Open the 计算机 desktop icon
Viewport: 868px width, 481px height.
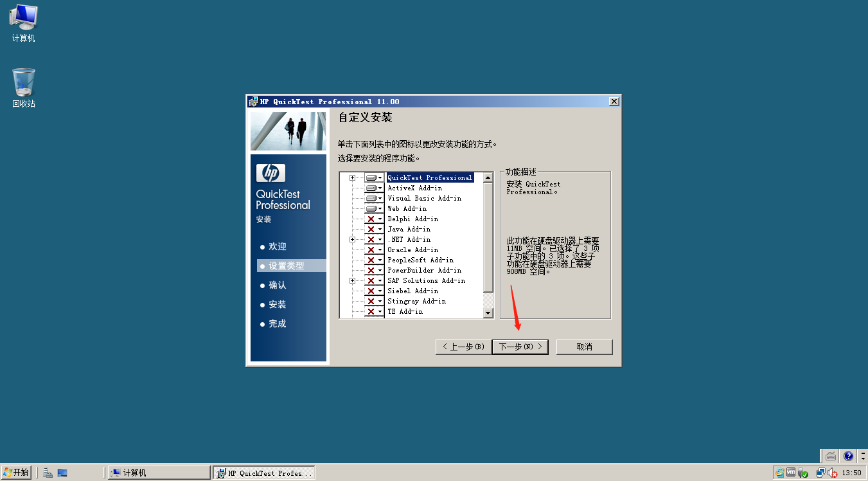(x=24, y=23)
